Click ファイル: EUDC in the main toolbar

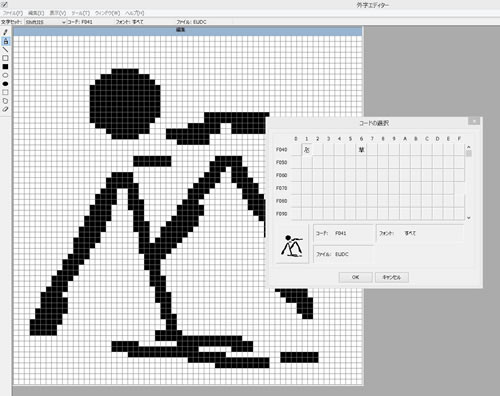pos(191,22)
